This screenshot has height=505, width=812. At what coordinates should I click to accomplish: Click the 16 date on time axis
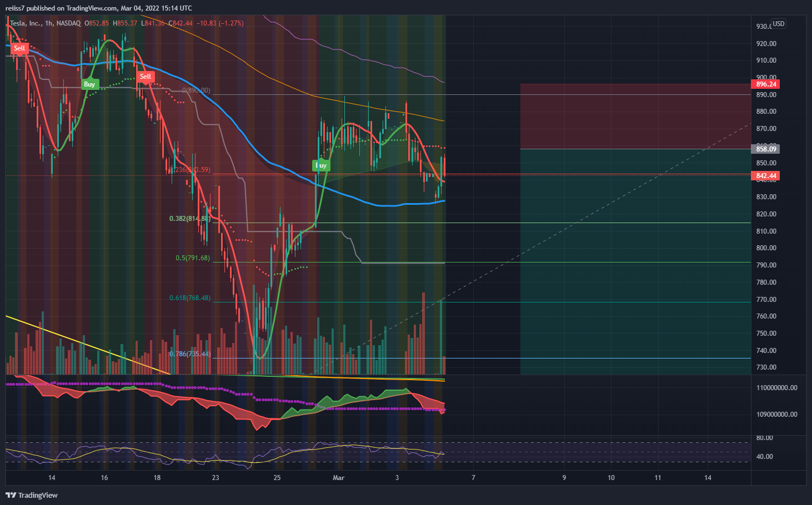(104, 478)
